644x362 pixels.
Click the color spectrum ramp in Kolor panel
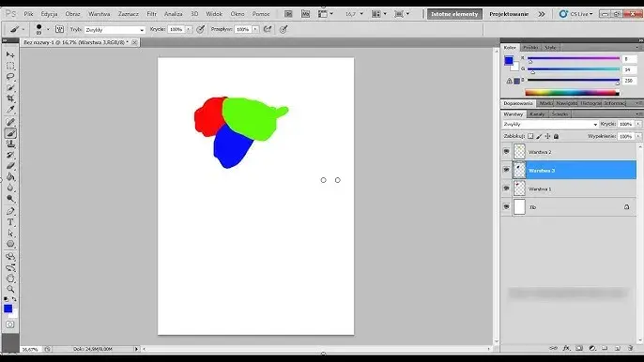click(x=572, y=93)
